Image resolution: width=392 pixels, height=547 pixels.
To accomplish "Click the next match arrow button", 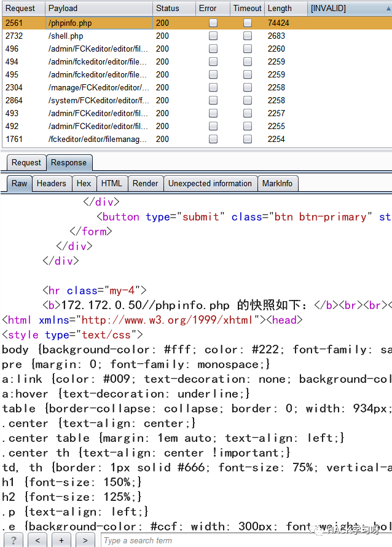I will [85, 540].
